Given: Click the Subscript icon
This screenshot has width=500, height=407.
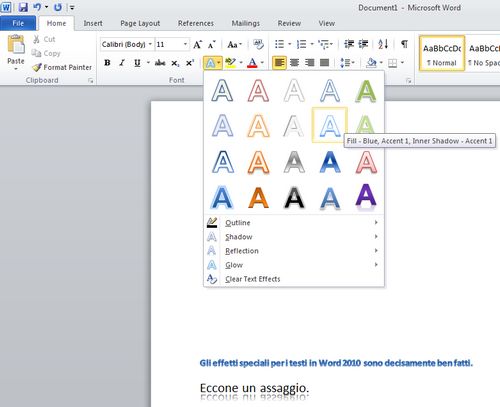Looking at the screenshot, I should [175, 63].
